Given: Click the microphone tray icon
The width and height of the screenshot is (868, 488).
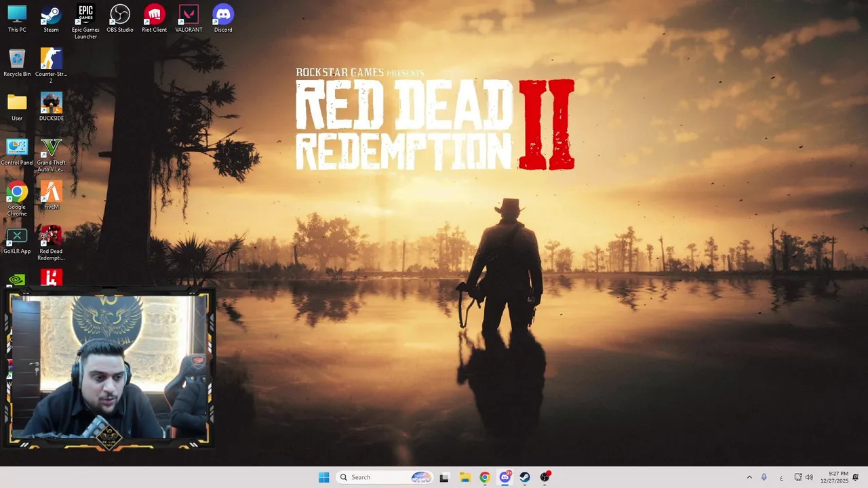Looking at the screenshot, I should point(764,477).
